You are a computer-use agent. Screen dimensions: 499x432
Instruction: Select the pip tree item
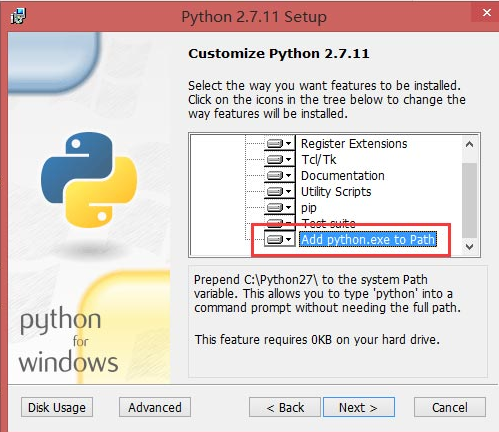point(309,208)
